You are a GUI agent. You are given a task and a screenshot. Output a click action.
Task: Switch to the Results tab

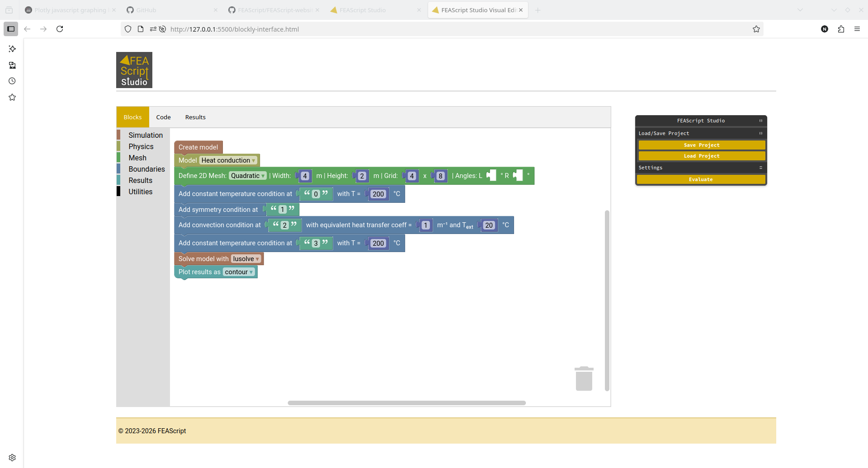point(195,117)
